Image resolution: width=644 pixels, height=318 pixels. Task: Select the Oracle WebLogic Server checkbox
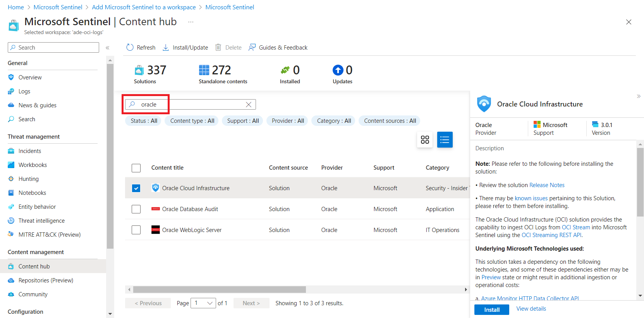click(136, 230)
